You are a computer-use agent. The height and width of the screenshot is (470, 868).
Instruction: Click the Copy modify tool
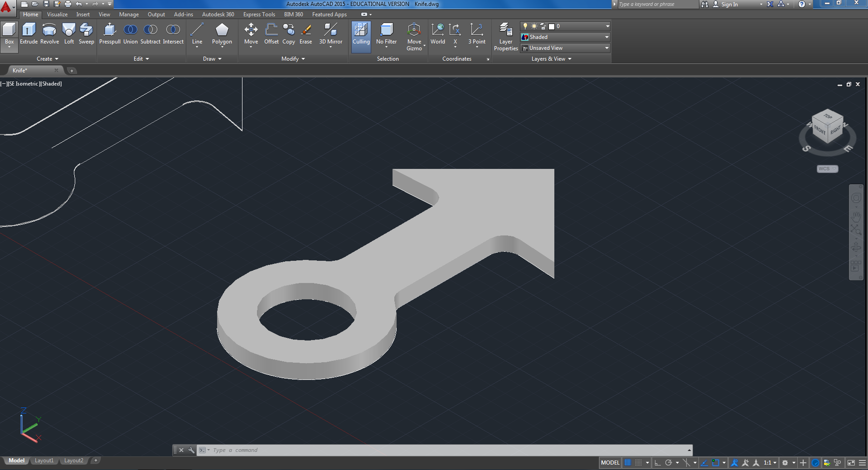pos(289,34)
